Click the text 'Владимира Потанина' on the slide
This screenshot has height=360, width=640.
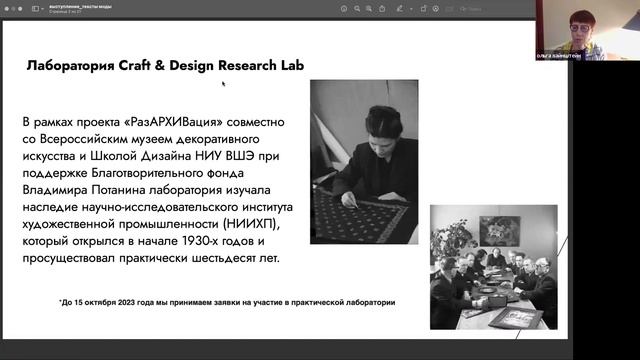(x=84, y=190)
